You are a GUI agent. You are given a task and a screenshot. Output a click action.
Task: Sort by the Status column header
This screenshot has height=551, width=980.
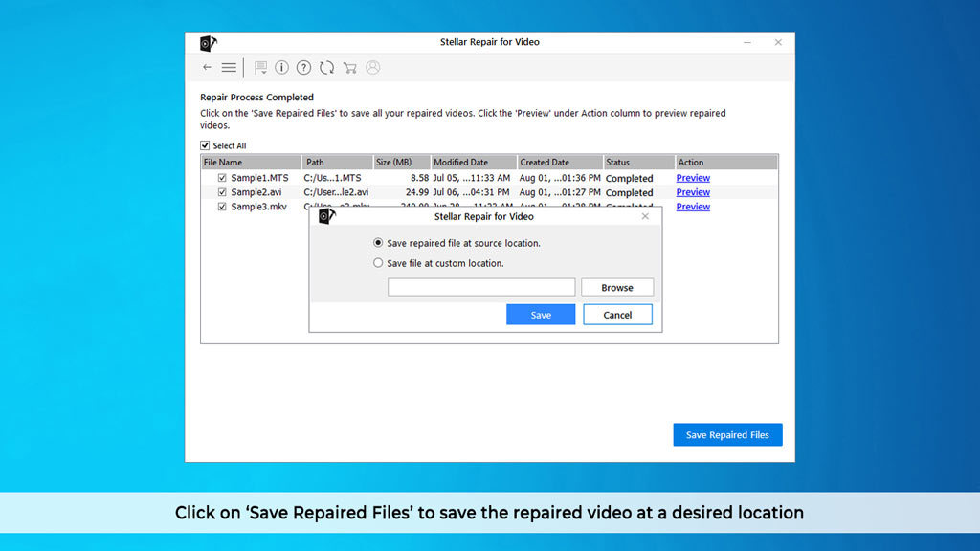point(638,163)
